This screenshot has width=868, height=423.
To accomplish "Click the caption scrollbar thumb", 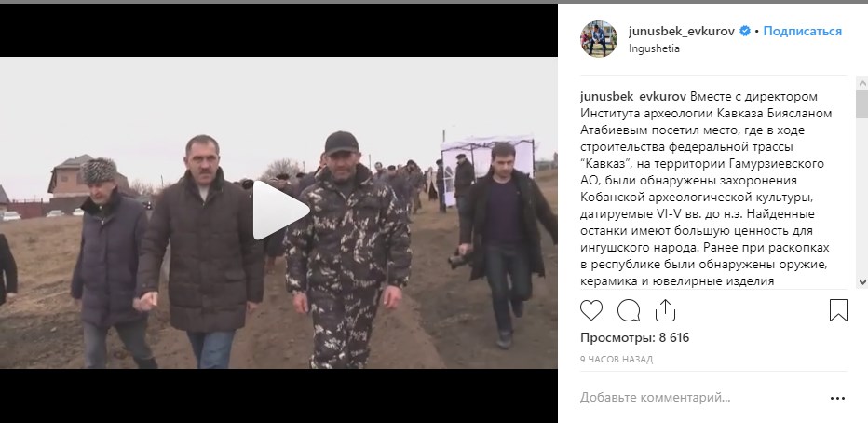I will click(x=861, y=103).
